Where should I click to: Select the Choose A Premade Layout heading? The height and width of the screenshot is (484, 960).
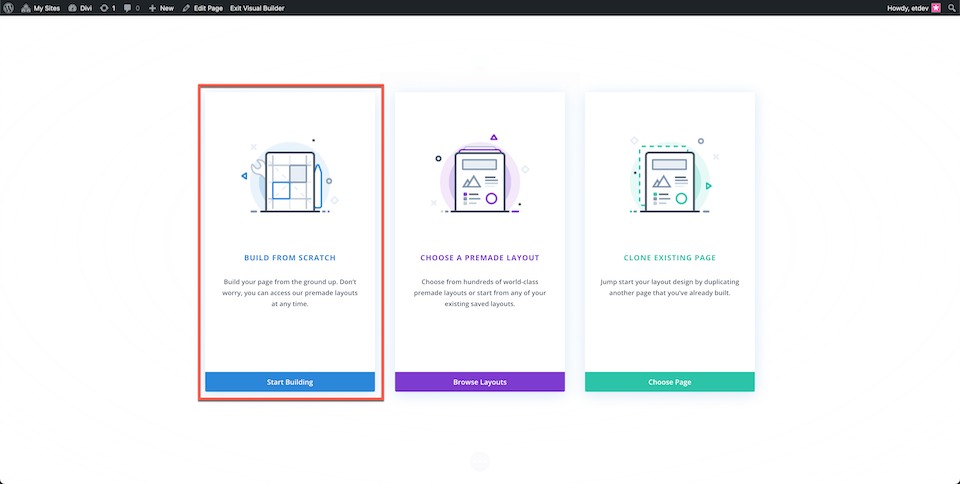480,258
